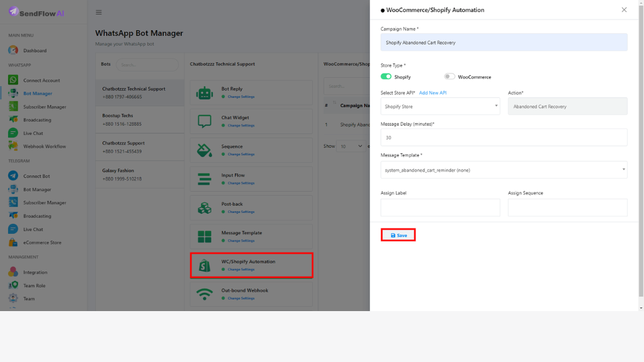The height and width of the screenshot is (362, 644).
Task: Click the Assign Label field
Action: coord(440,207)
